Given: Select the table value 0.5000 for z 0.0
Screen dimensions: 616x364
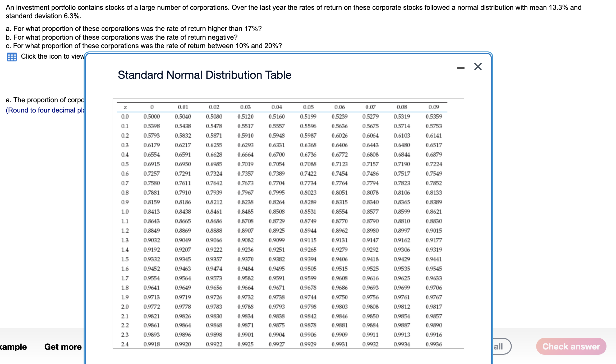Looking at the screenshot, I should (x=151, y=116).
